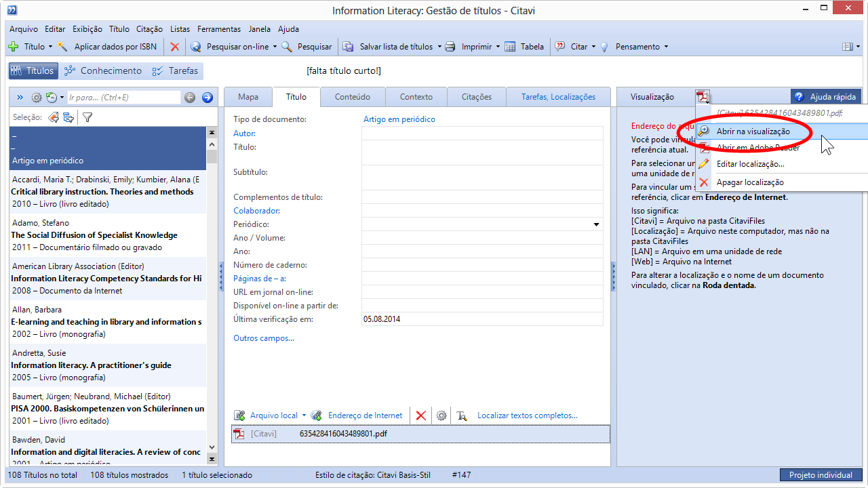Click red X to remove linked file

click(421, 415)
